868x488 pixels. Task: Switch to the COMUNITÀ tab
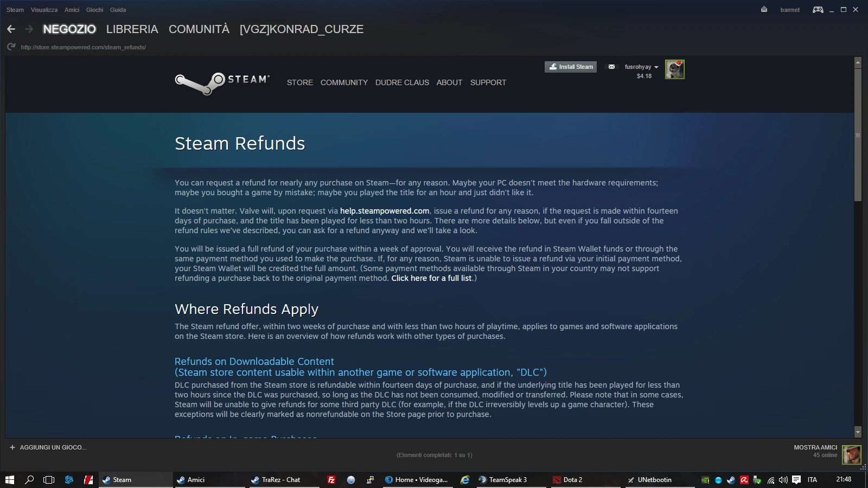(x=199, y=29)
